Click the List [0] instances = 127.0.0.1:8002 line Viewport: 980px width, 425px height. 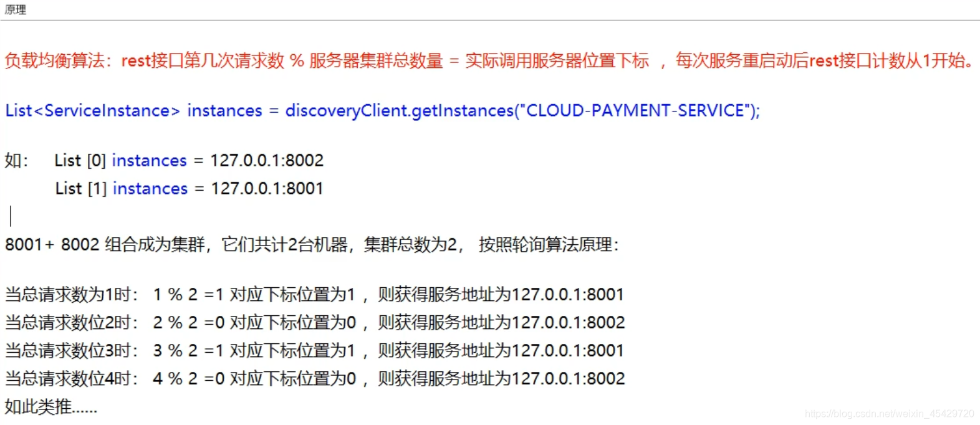[189, 160]
